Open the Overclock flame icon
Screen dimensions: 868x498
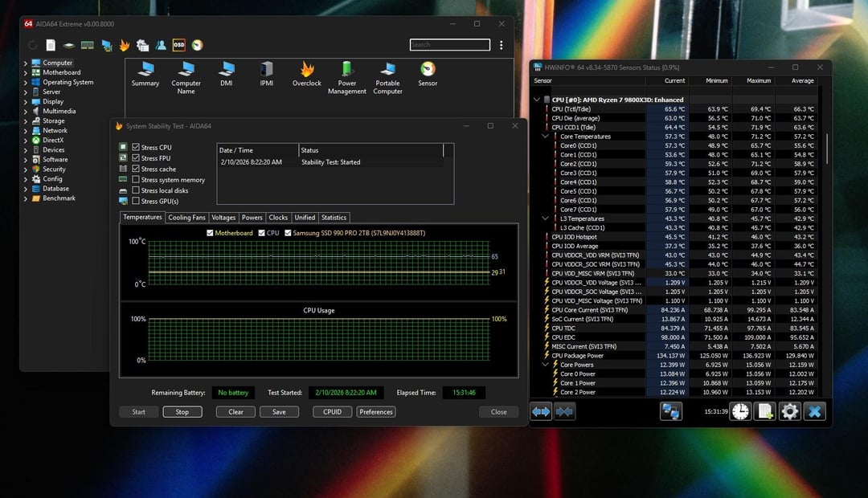tap(306, 71)
